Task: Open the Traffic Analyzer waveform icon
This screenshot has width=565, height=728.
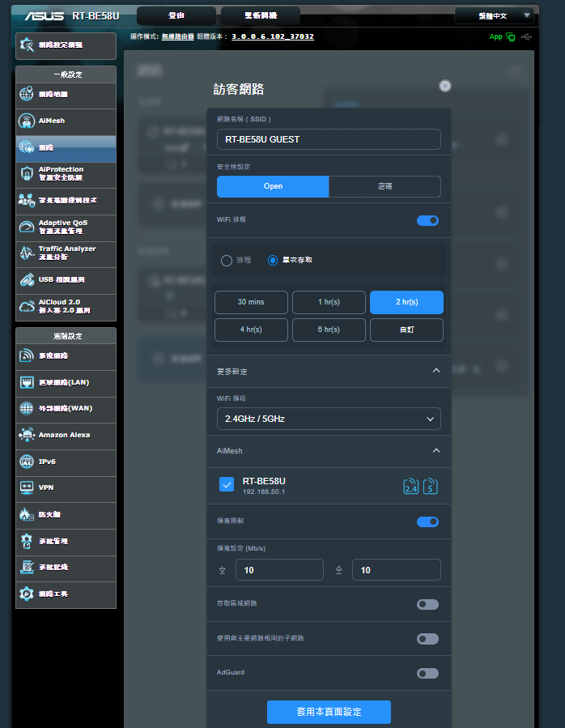Action: (27, 253)
